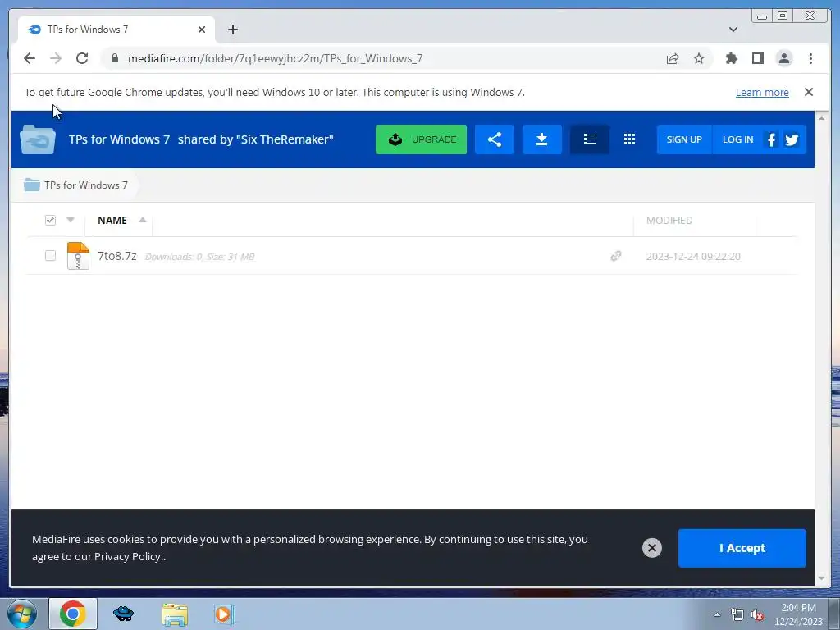
Task: Open the Chrome profile avatar
Action: (783, 58)
